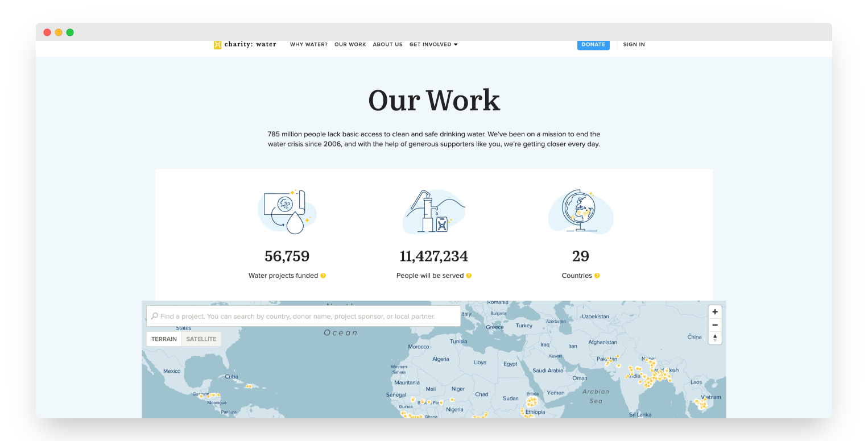
Task: Click the Libya label on the map
Action: coord(480,362)
